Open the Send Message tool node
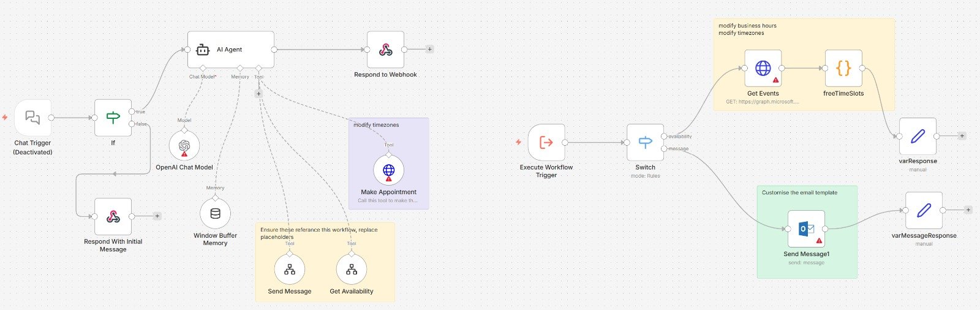The image size is (980, 310). [290, 270]
